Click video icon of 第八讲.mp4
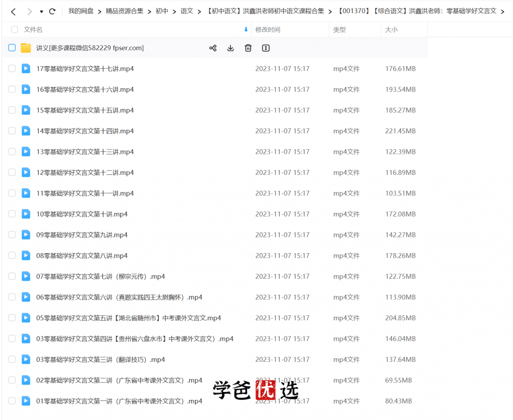Viewport: 513px width, 420px height. [26, 255]
